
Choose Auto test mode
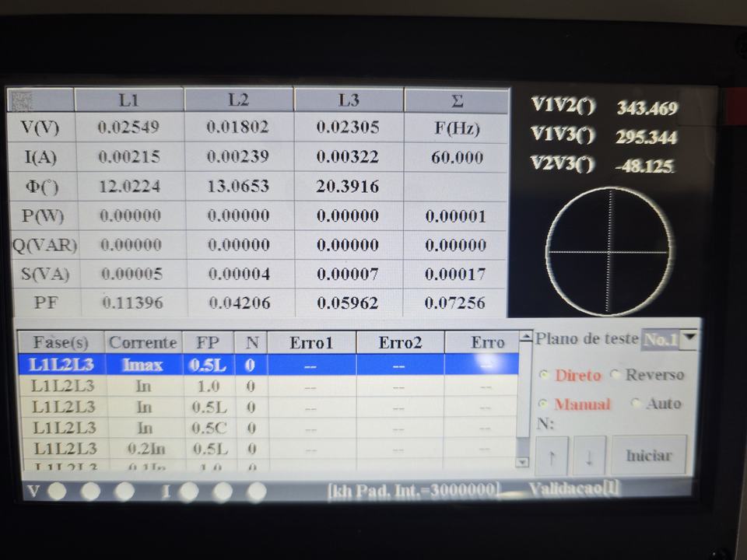coord(636,404)
